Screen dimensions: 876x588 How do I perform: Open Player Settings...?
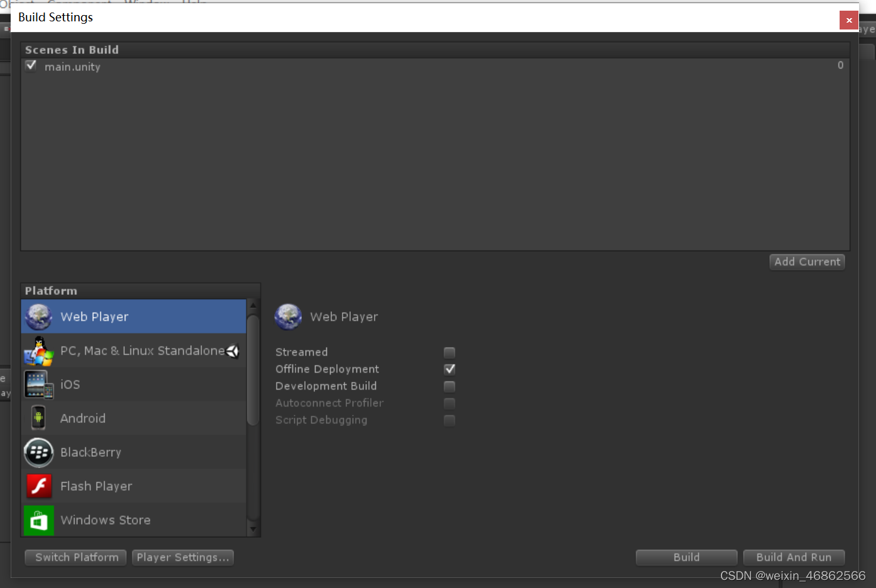pos(183,557)
